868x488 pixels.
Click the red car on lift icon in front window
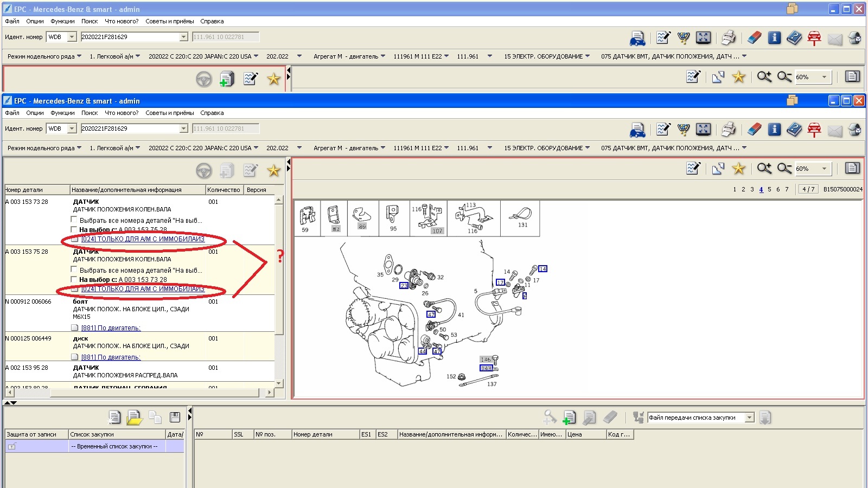point(814,130)
